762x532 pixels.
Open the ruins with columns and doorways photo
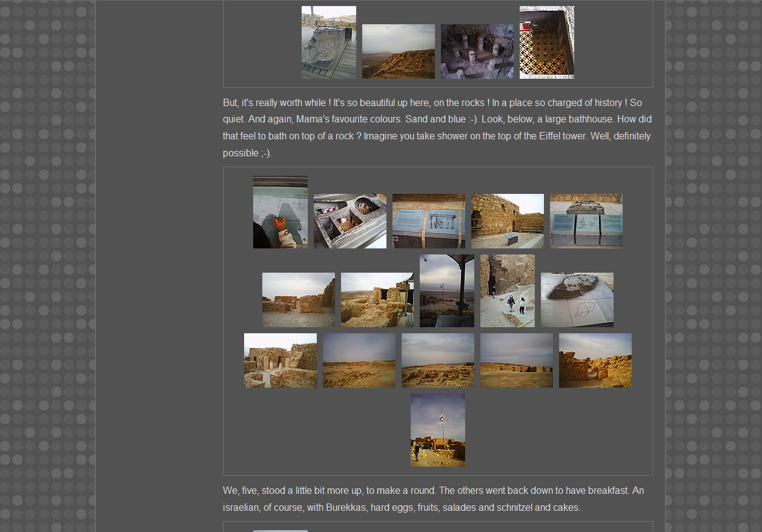280,361
